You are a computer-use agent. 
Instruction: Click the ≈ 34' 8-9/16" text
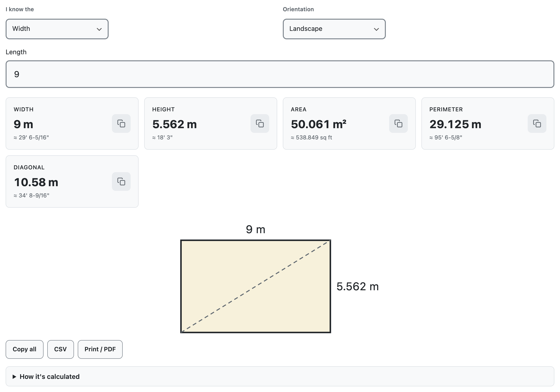coord(31,196)
